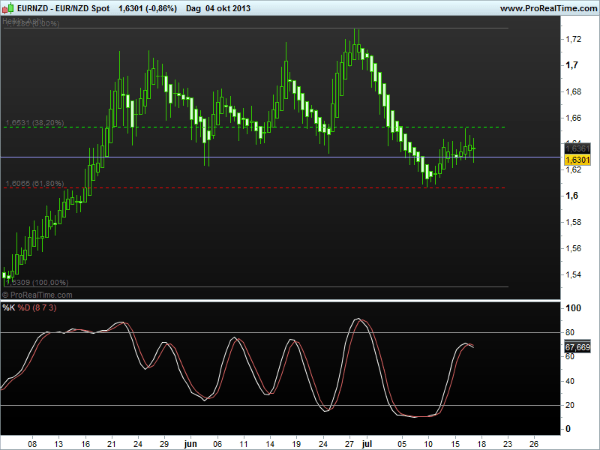Click the 1,6 price axis label
This screenshot has width=600, height=450.
pyautogui.click(x=572, y=196)
